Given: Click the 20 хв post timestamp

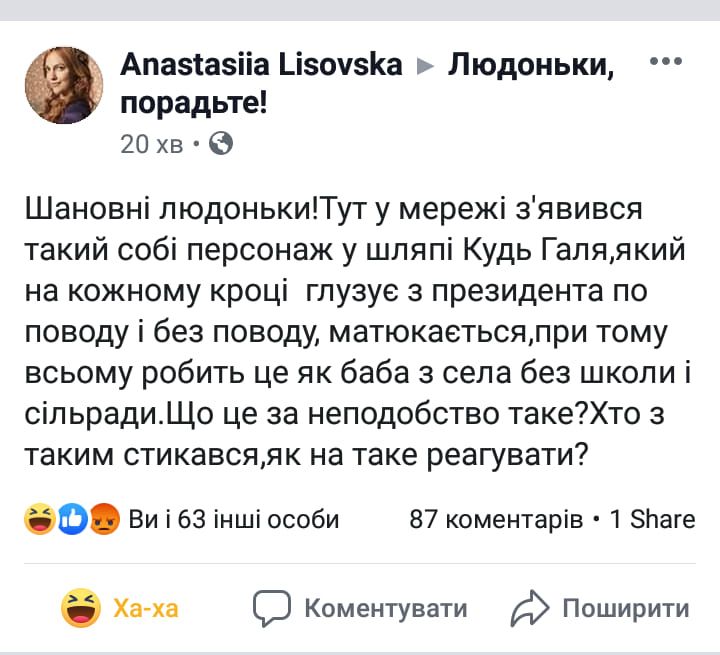Looking at the screenshot, I should [152, 144].
